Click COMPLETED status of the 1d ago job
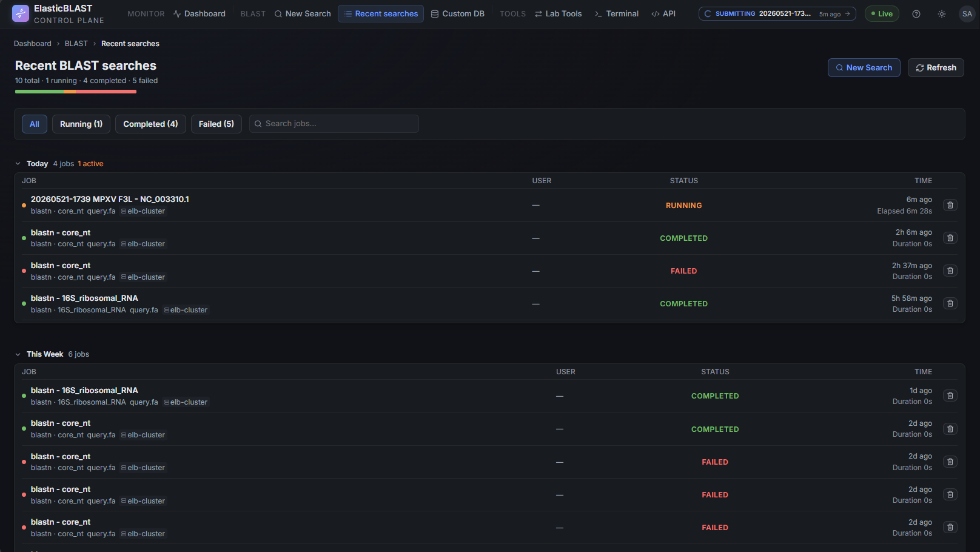 point(715,396)
